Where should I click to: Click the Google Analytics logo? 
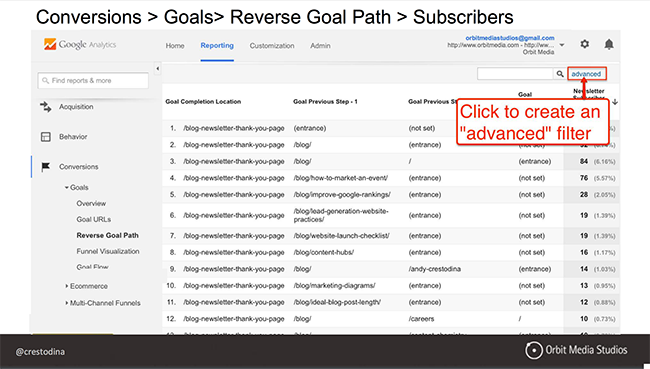80,44
